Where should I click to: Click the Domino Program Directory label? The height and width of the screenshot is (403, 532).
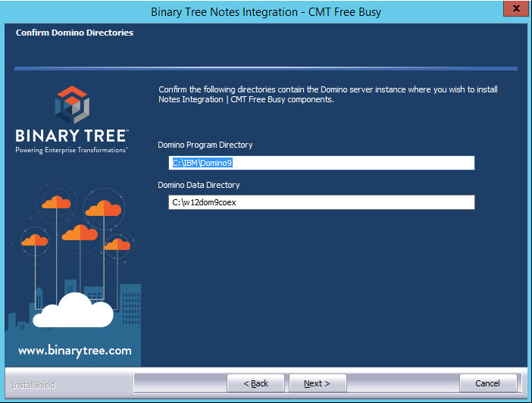point(205,145)
